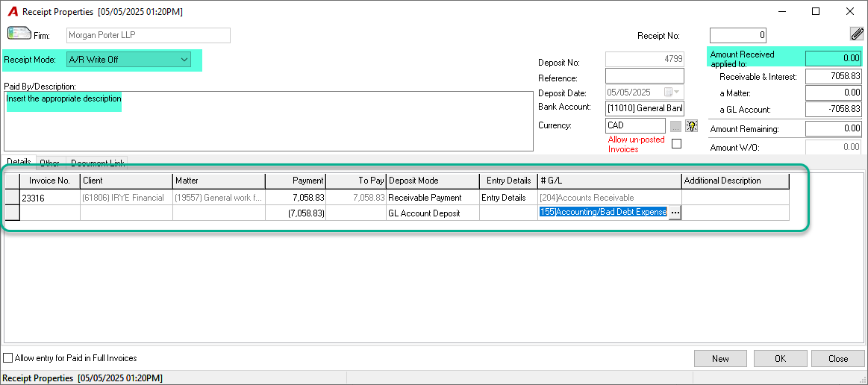Click the Amount Received field
This screenshot has width=868, height=385.
(x=834, y=58)
